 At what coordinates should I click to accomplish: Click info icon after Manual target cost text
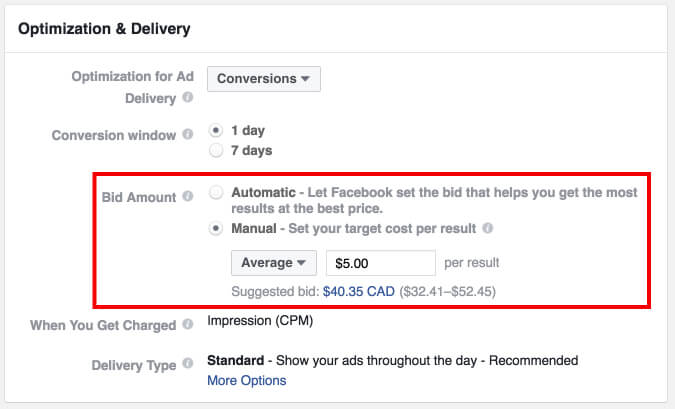click(x=487, y=228)
